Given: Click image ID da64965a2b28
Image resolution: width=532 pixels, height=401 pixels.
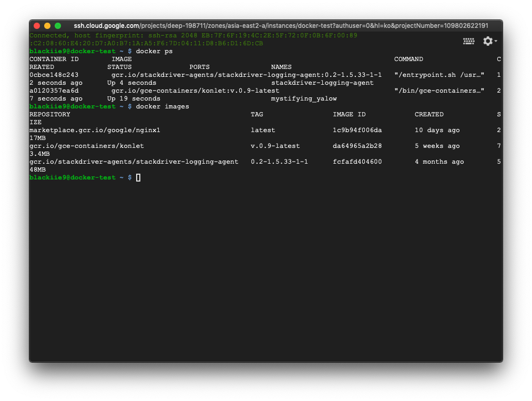Looking at the screenshot, I should [x=357, y=146].
